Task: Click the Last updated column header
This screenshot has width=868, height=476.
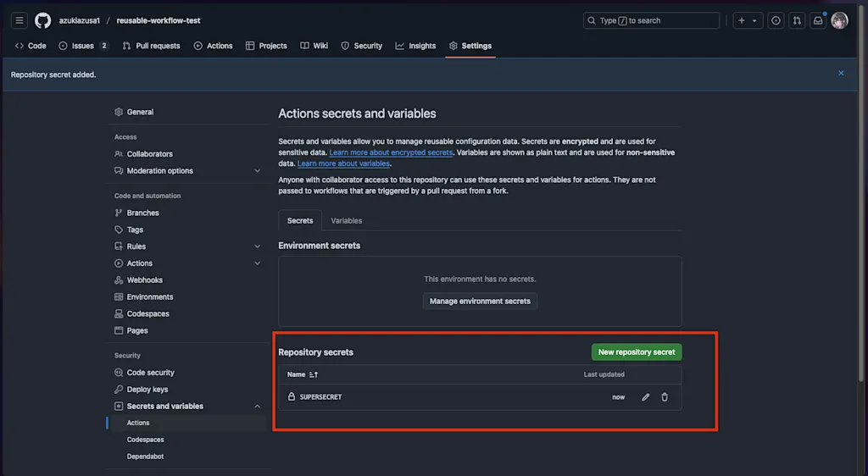Action: [x=604, y=374]
